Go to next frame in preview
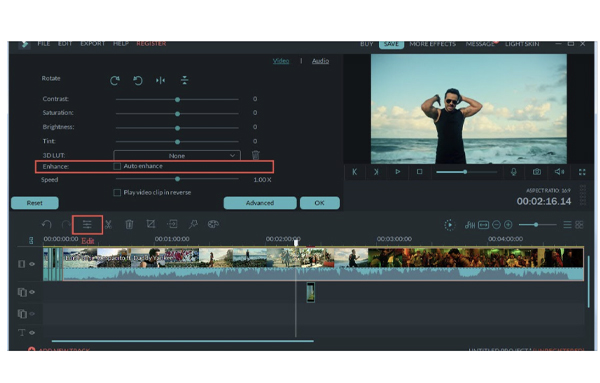Screen dimensions: 600x383 (x=376, y=172)
